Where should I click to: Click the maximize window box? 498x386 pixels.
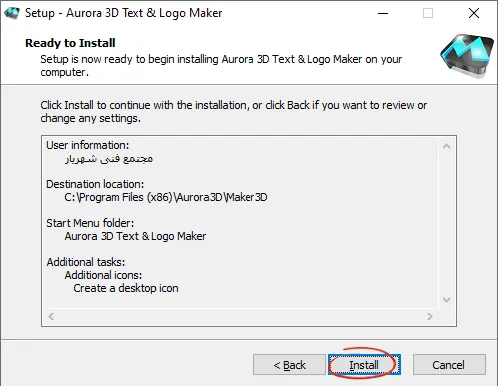point(428,13)
